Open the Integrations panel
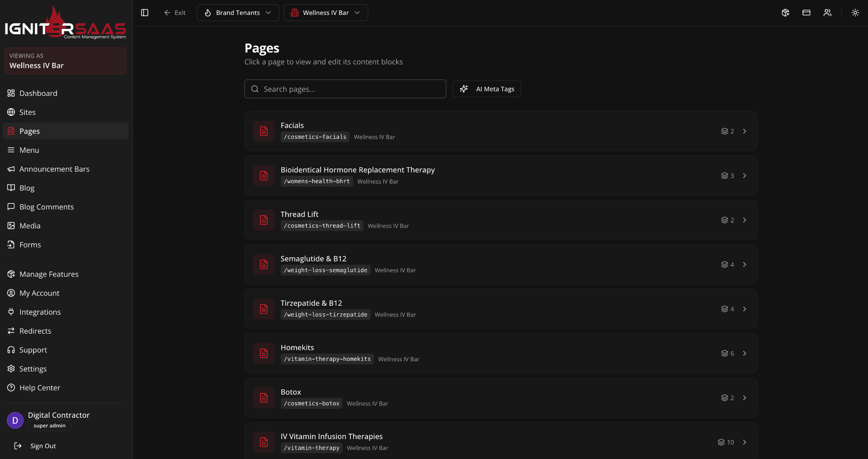This screenshot has height=459, width=868. tap(40, 312)
